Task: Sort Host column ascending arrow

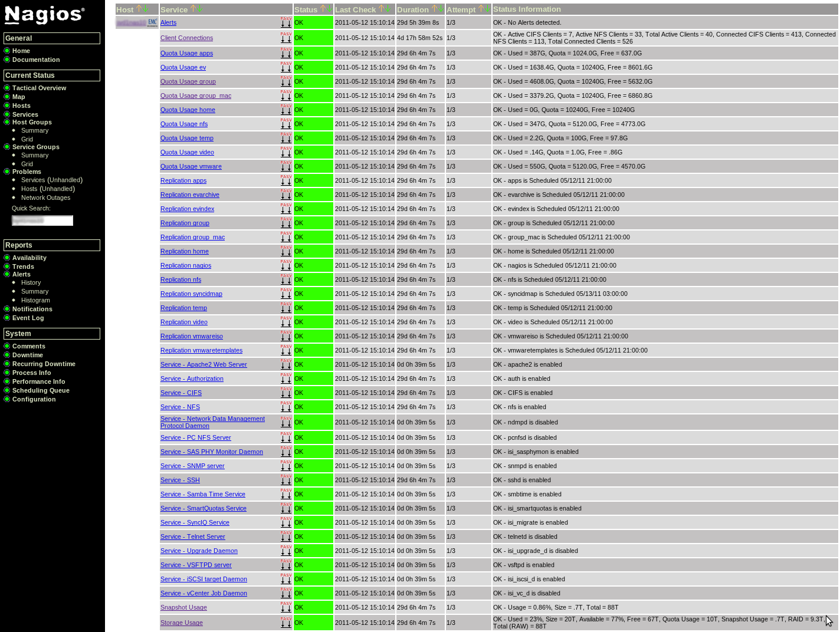Action: [x=139, y=9]
